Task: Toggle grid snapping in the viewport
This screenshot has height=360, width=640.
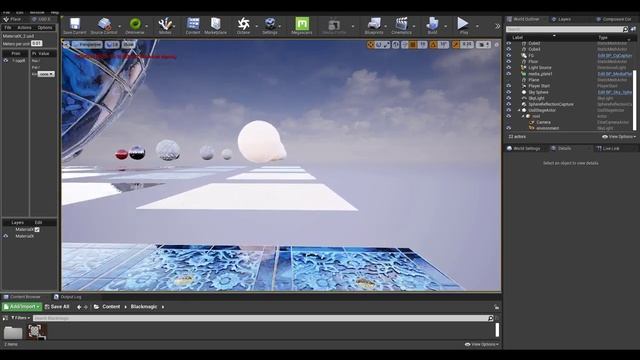Action: click(413, 44)
